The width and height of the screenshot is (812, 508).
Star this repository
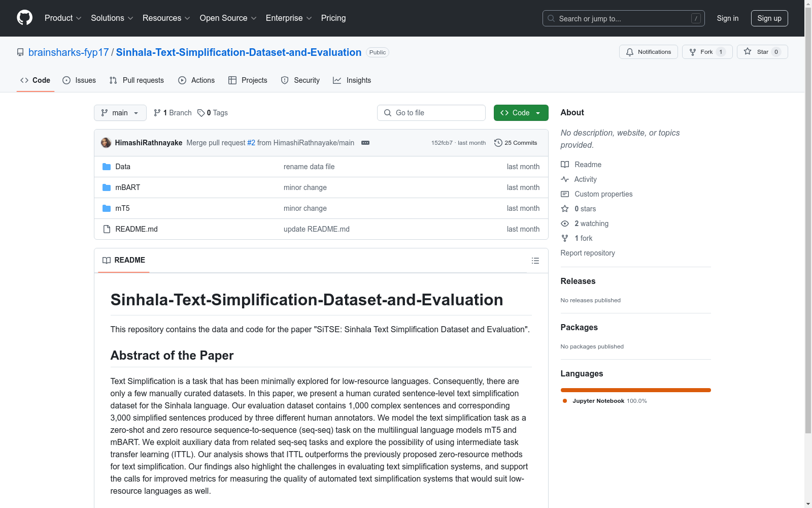(x=762, y=52)
